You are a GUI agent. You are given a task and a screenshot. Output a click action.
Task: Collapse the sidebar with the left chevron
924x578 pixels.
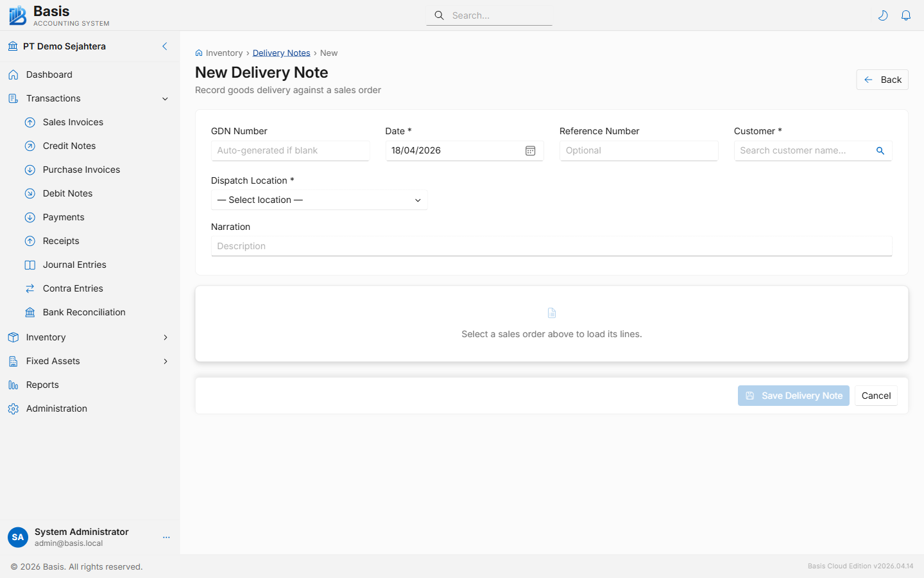pyautogui.click(x=165, y=46)
